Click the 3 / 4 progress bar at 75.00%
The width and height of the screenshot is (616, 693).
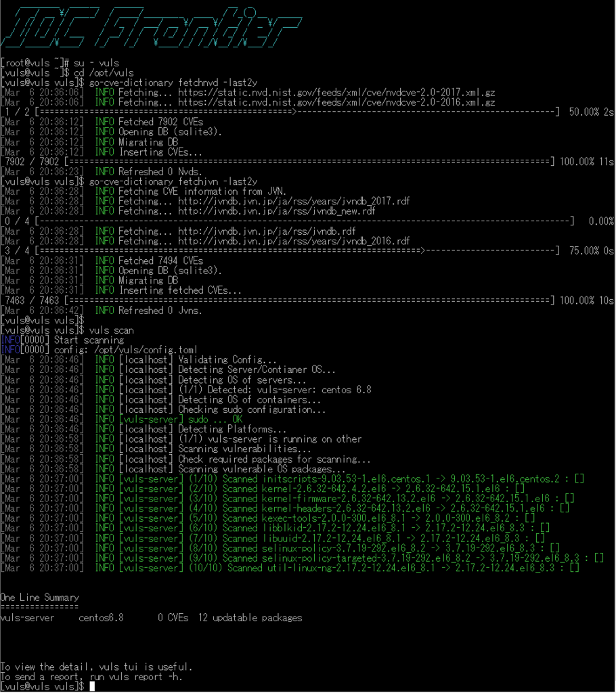pos(308,251)
